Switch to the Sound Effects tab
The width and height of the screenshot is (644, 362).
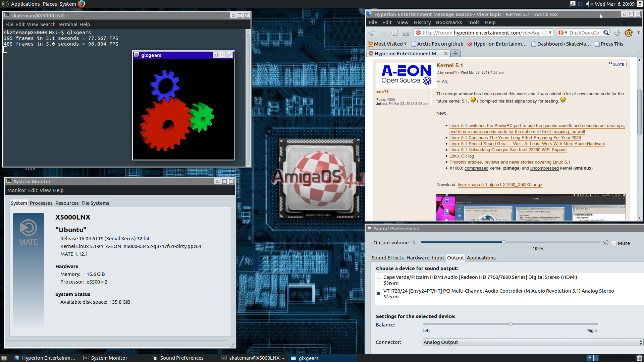pyautogui.click(x=387, y=258)
